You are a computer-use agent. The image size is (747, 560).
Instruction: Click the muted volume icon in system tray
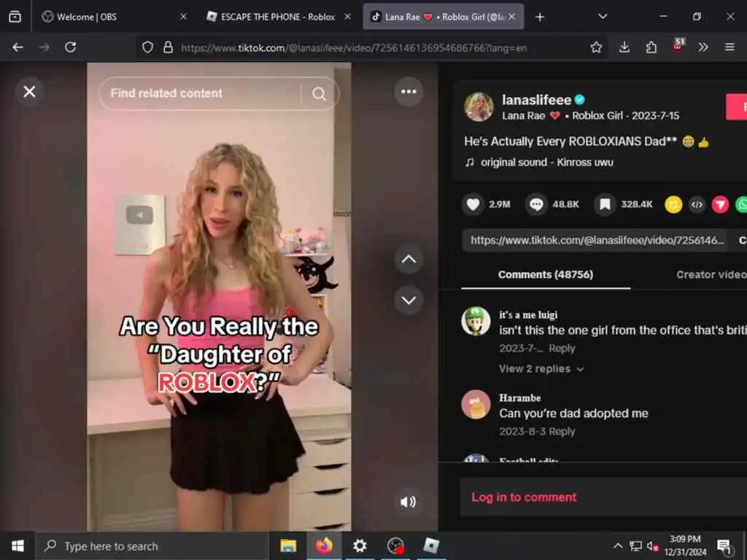[653, 546]
